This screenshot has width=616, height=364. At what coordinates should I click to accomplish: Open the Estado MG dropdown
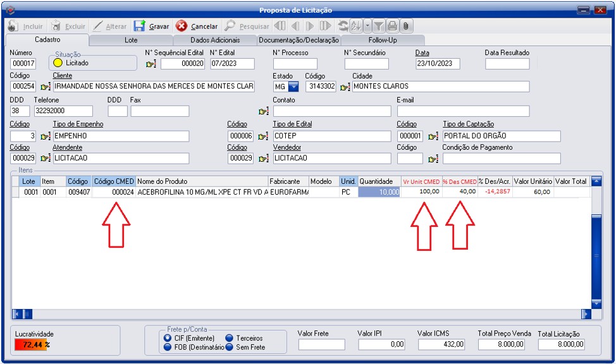pyautogui.click(x=293, y=87)
